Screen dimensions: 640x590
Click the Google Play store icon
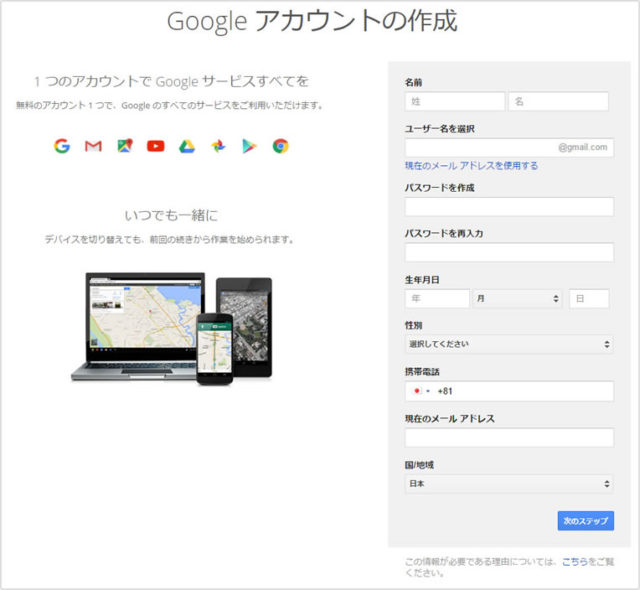click(249, 146)
